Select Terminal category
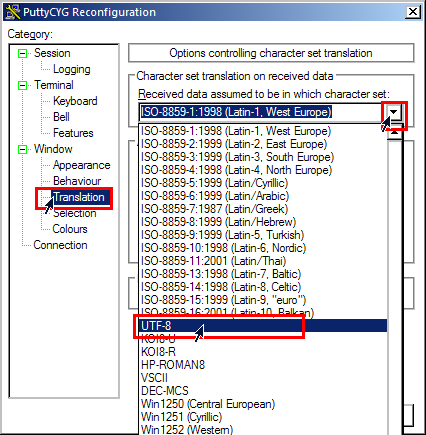The height and width of the screenshot is (435, 426). 54,85
